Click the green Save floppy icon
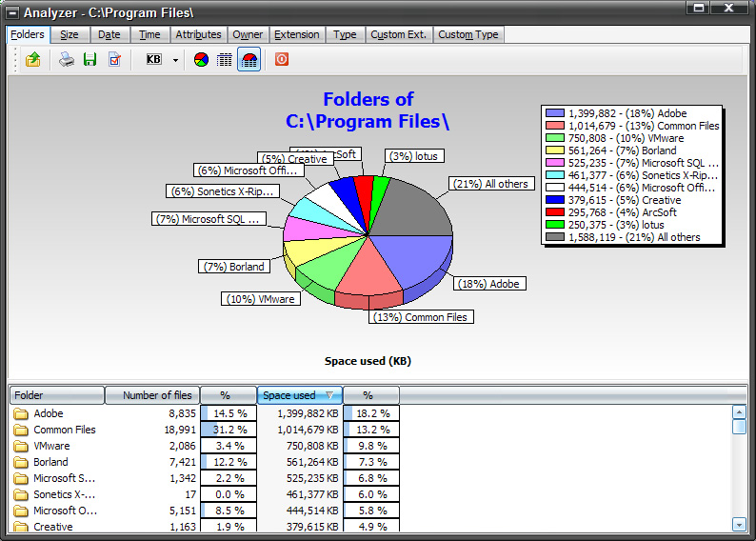Screen dimensions: 756x541 pyautogui.click(x=90, y=60)
